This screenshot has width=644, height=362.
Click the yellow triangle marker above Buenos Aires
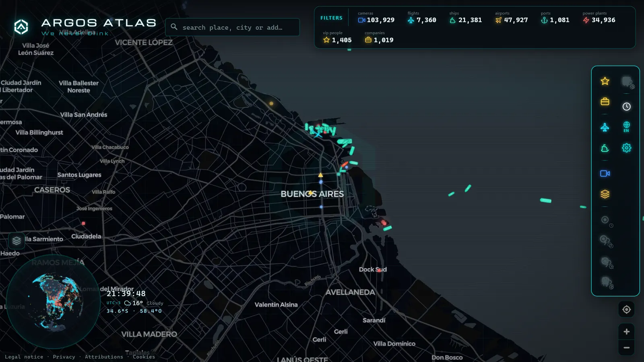[x=320, y=175]
